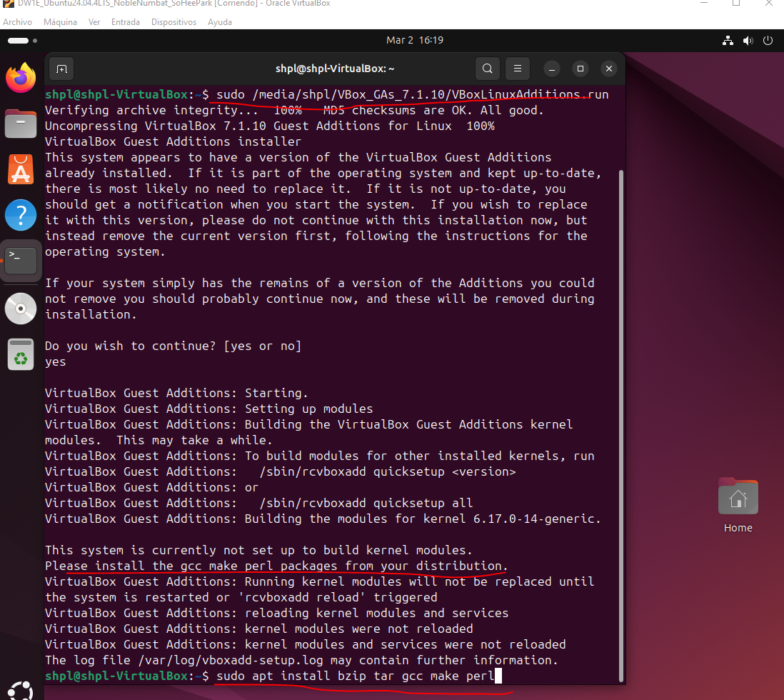
Task: Click 'reloading kernel modules and services' line
Action: [x=276, y=613]
